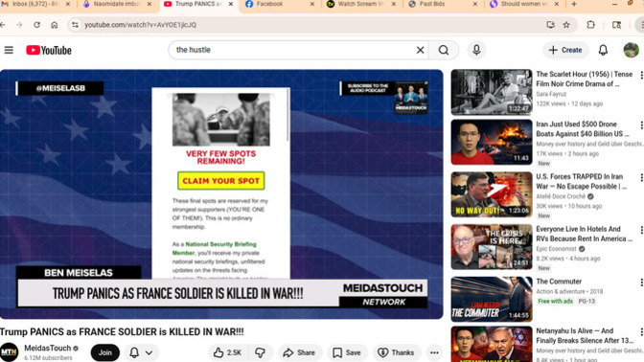Open U.S. Forces TRAPPED video thumbnail

click(x=492, y=194)
